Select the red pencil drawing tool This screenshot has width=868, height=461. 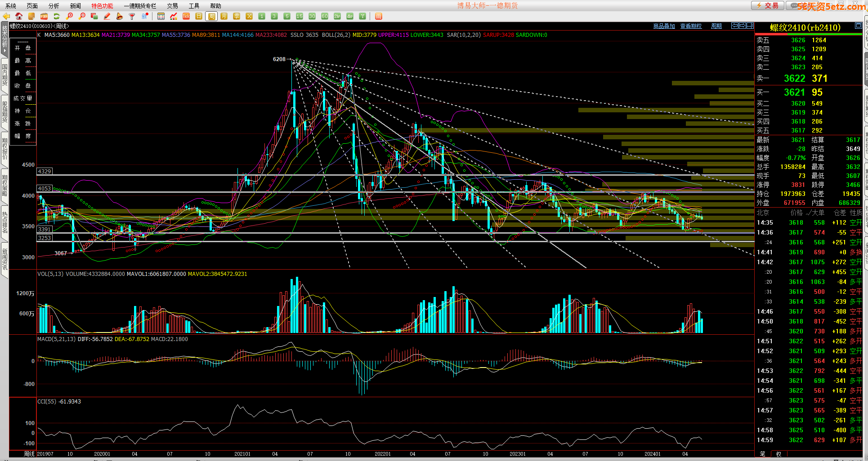click(x=107, y=16)
